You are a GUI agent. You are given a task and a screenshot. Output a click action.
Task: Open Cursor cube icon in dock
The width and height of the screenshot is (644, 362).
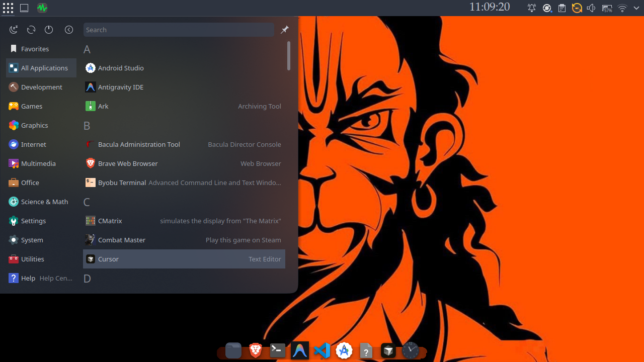click(x=388, y=350)
